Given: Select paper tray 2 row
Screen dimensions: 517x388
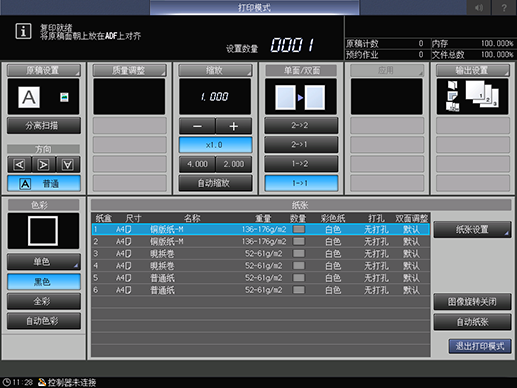Looking at the screenshot, I should [261, 241].
